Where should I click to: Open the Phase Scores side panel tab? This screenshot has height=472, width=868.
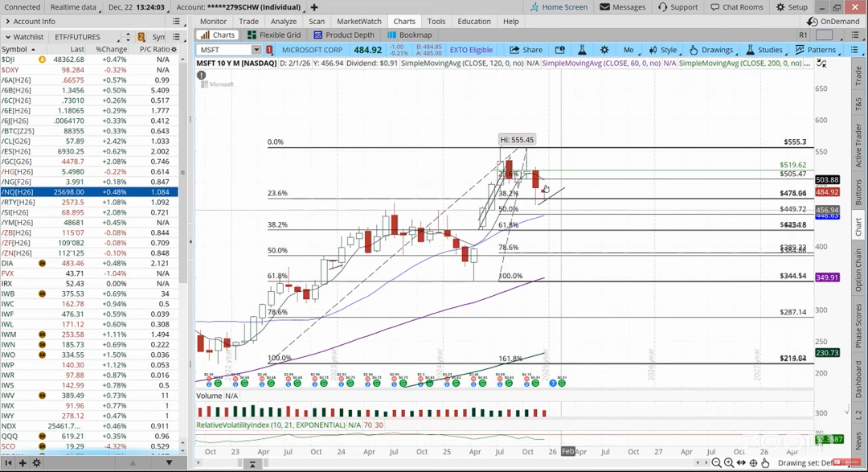tap(858, 326)
